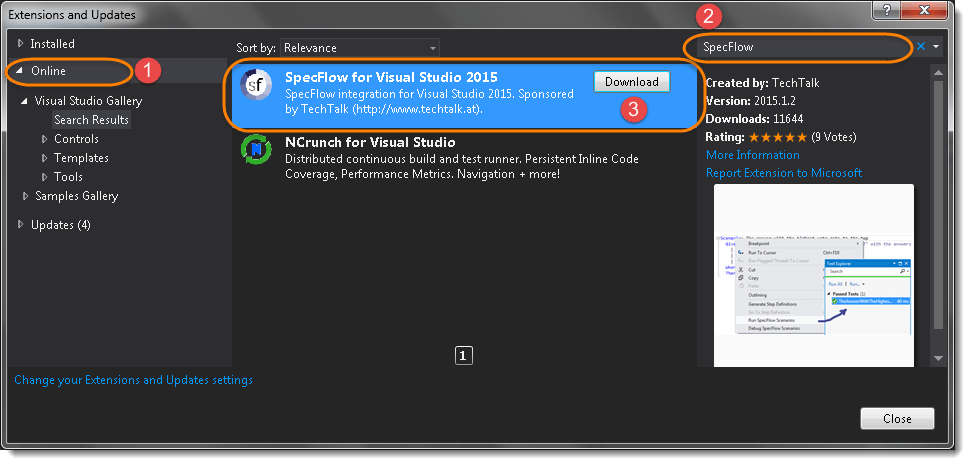Click the details pane scrollbar thumb

[x=938, y=205]
